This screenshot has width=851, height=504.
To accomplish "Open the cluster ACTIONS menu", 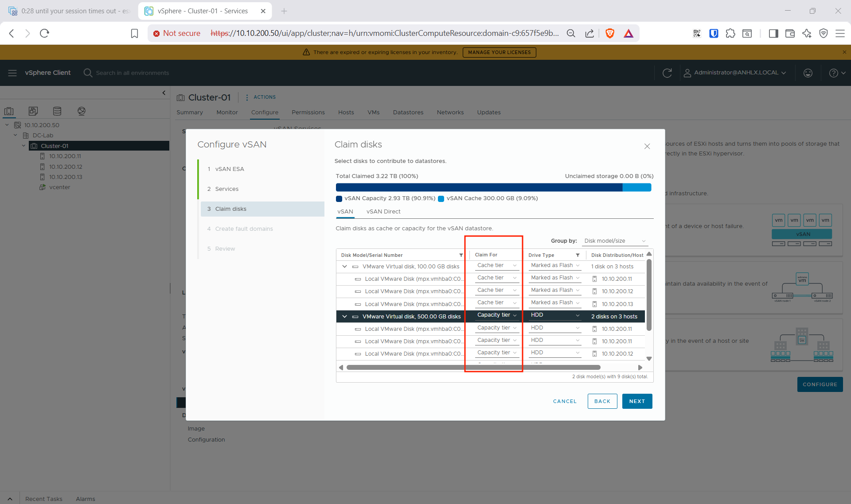I will (x=261, y=97).
